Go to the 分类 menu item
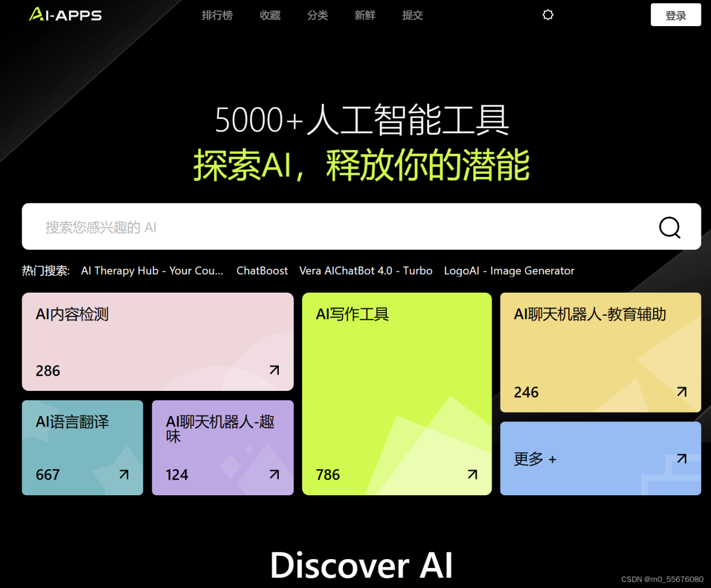 pos(318,16)
